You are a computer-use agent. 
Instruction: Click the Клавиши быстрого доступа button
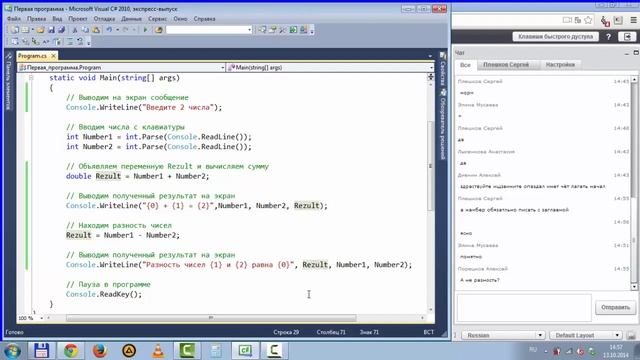click(x=556, y=37)
